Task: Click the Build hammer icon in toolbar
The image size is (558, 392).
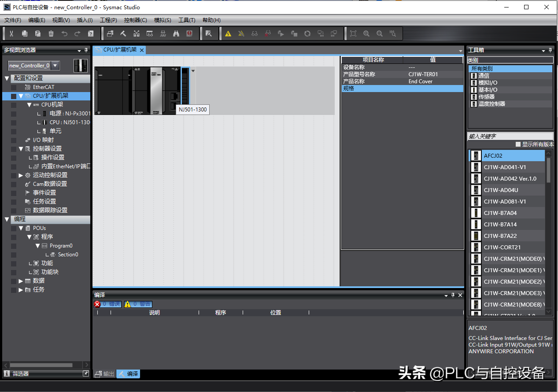Action: (x=123, y=33)
